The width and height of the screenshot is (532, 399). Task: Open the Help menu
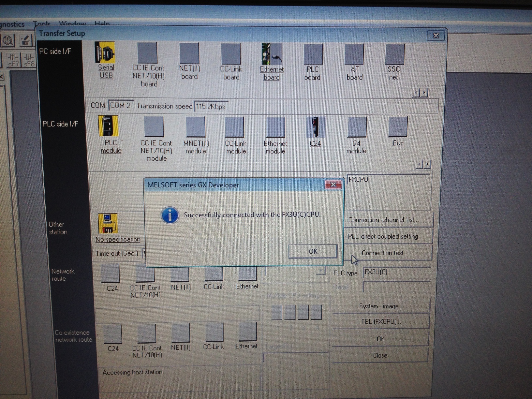click(102, 23)
